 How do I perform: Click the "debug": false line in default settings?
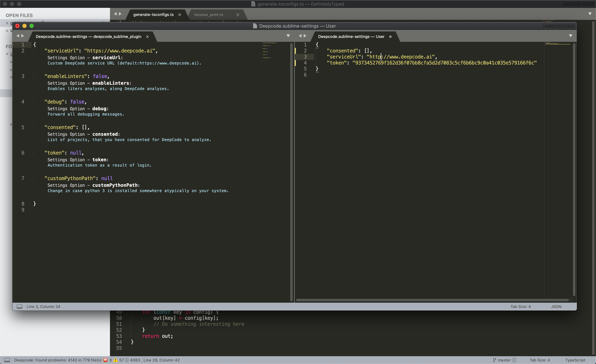(66, 102)
